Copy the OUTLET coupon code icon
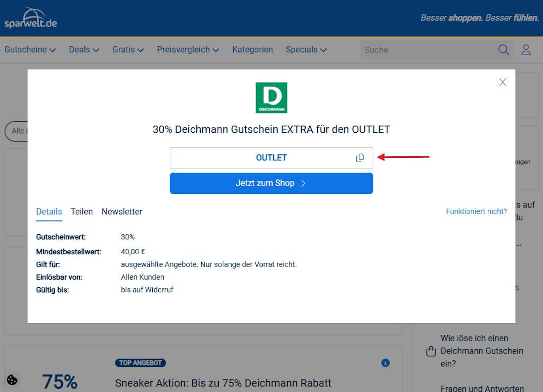Viewport: 543px width, 392px height. (x=360, y=158)
